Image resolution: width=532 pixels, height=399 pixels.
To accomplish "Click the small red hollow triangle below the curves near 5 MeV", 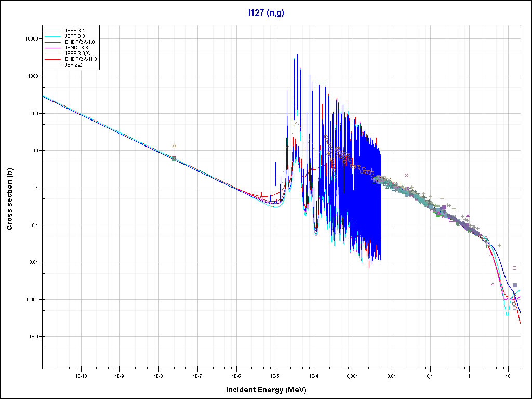I will tap(493, 284).
